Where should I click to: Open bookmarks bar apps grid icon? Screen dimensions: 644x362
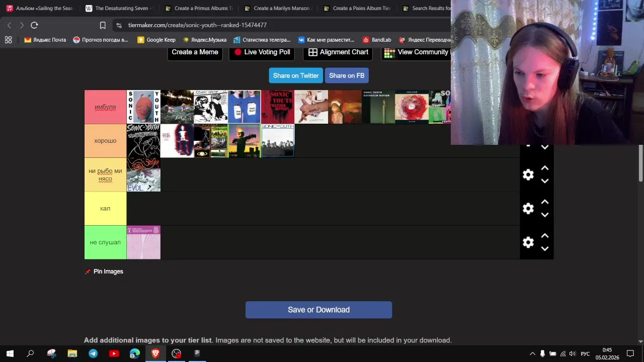coord(8,40)
